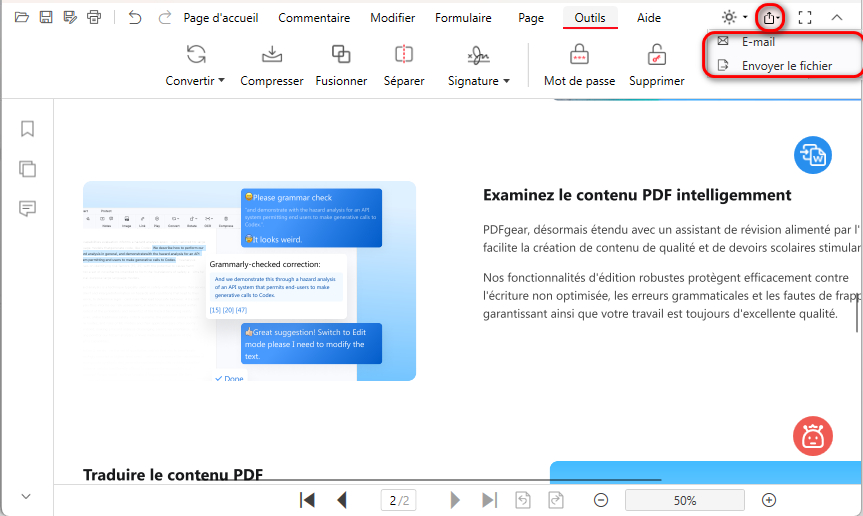Open the Page d'accueil tab
863x516 pixels.
pyautogui.click(x=221, y=18)
